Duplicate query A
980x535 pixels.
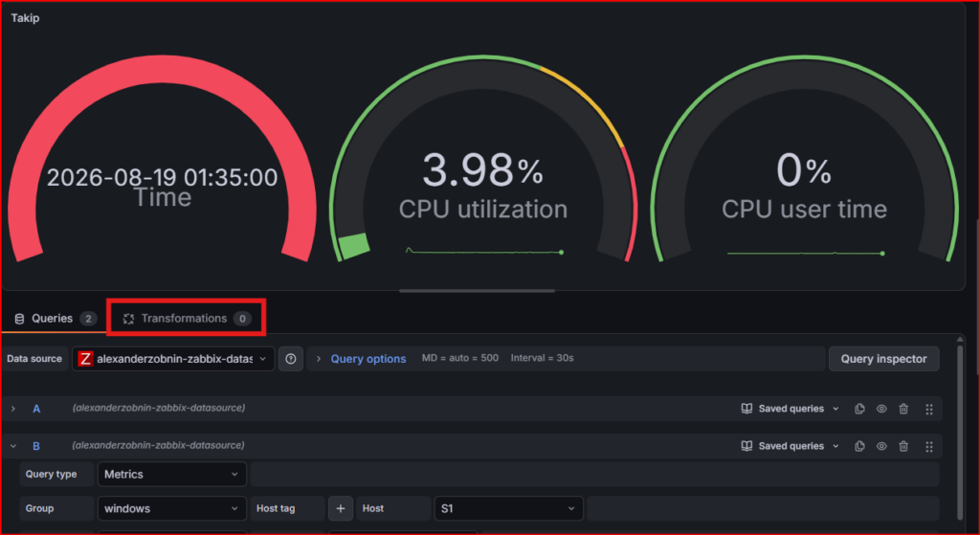coord(859,409)
